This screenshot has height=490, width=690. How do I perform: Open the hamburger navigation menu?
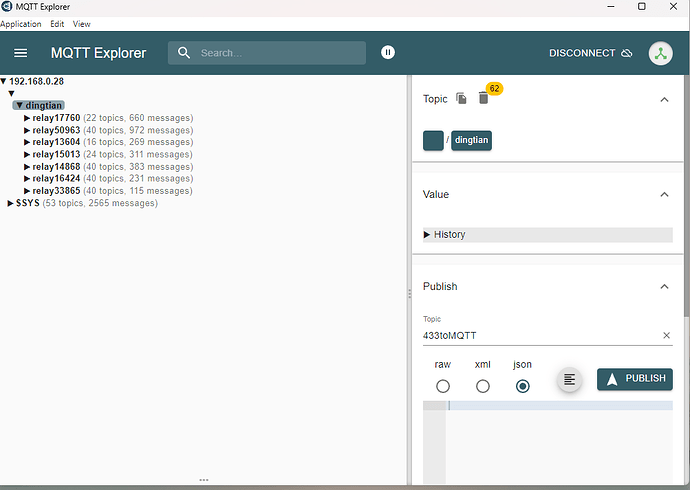click(x=21, y=53)
